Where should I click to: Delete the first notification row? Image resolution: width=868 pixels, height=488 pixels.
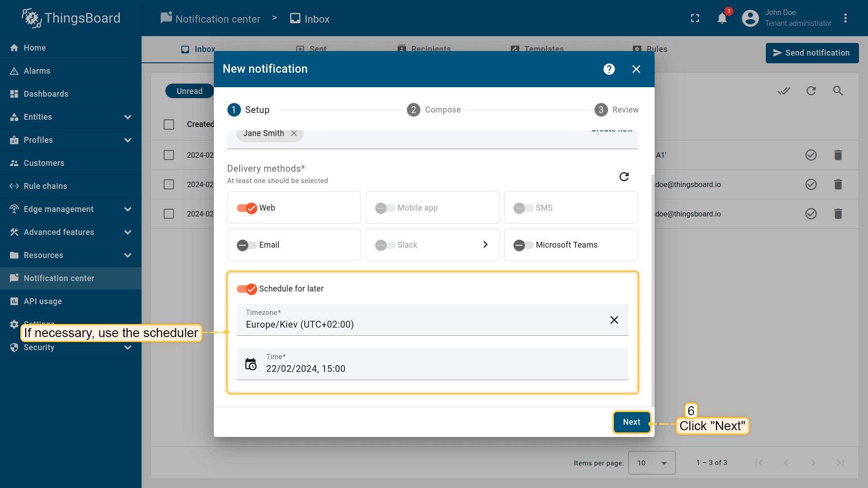838,155
